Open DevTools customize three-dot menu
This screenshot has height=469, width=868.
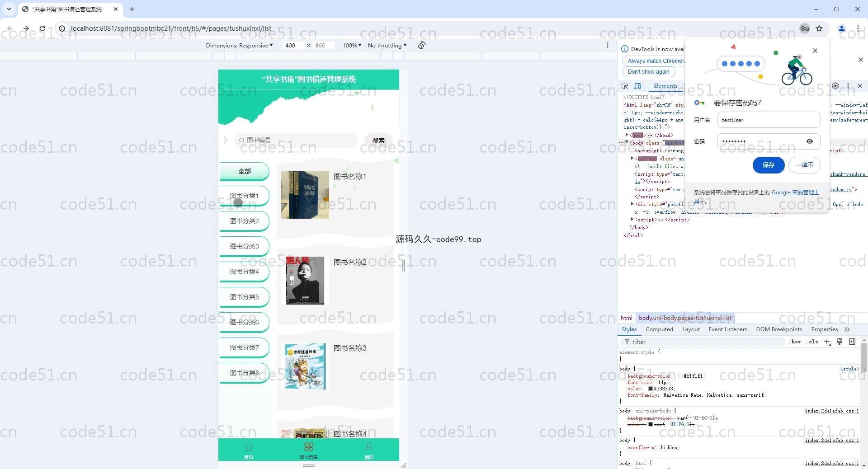[x=848, y=86]
